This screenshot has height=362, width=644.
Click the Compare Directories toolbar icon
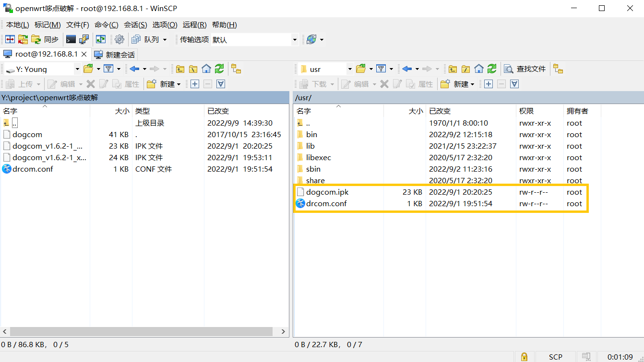pyautogui.click(x=10, y=39)
